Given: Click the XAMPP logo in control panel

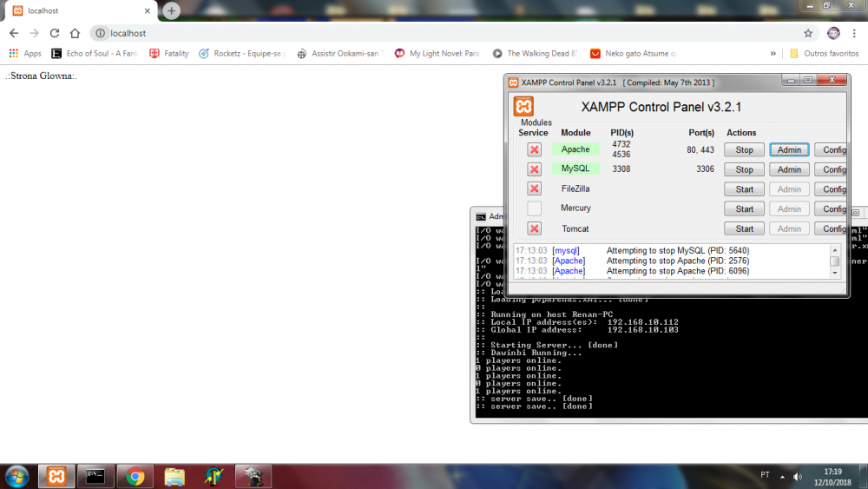Looking at the screenshot, I should click(x=523, y=106).
